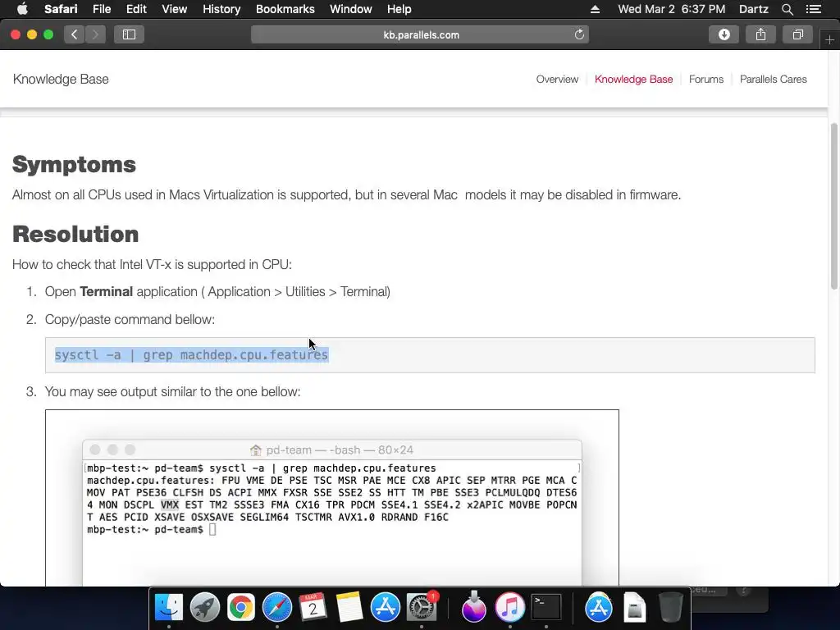Click the terminal output screenshot image
The width and height of the screenshot is (840, 630).
[x=332, y=498]
